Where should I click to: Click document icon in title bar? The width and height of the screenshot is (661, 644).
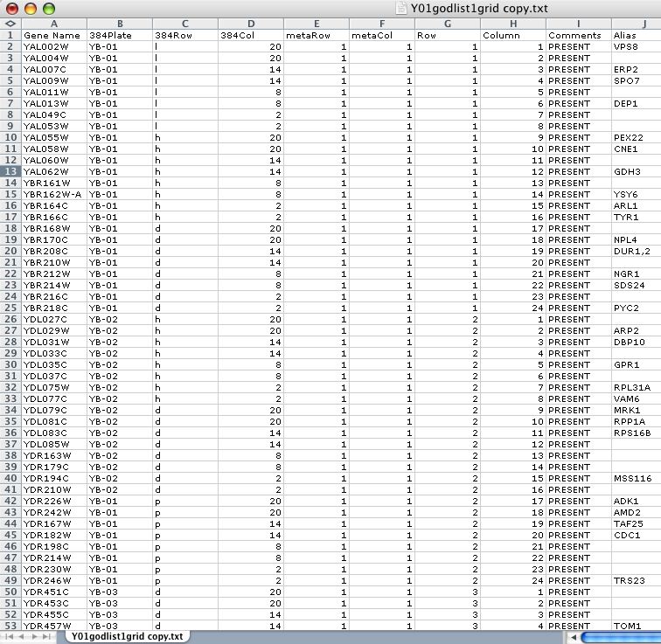click(x=401, y=9)
